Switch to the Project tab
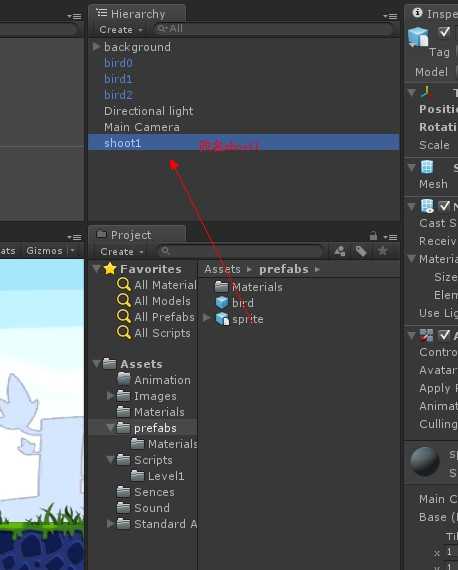This screenshot has width=458, height=570. pos(137,235)
